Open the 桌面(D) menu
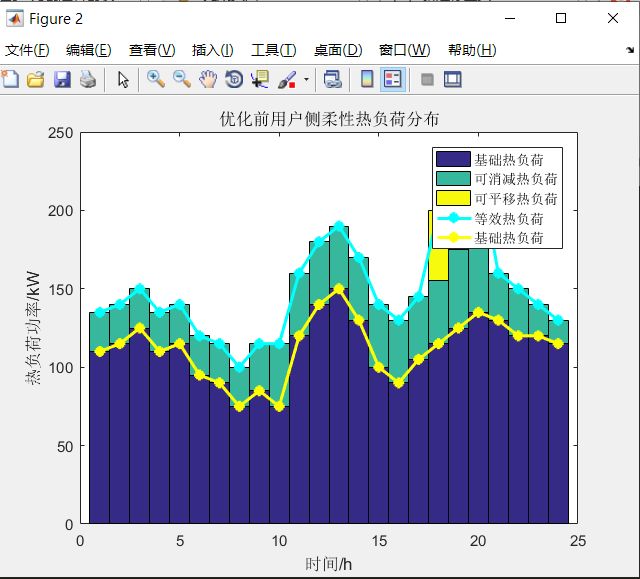The width and height of the screenshot is (640, 579). [338, 50]
